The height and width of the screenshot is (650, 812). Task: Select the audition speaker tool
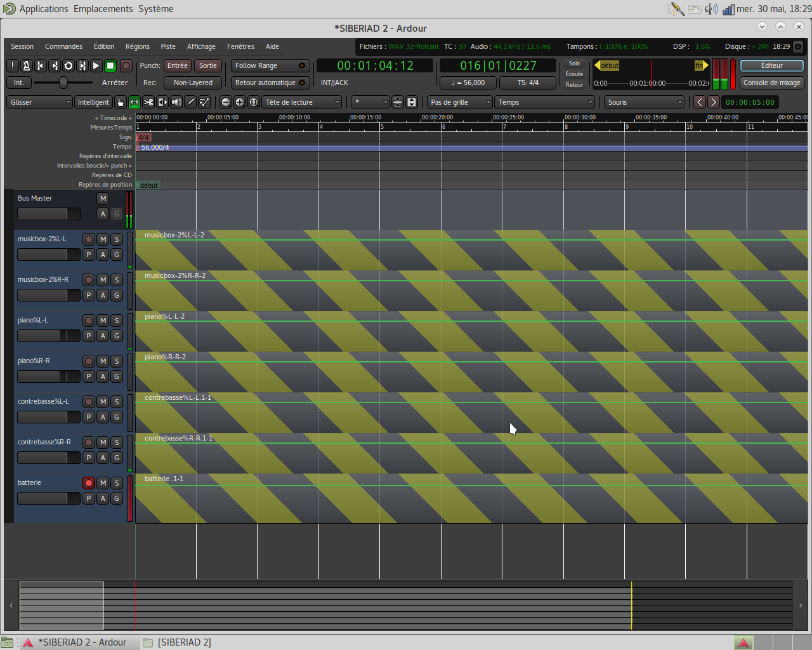(x=176, y=102)
